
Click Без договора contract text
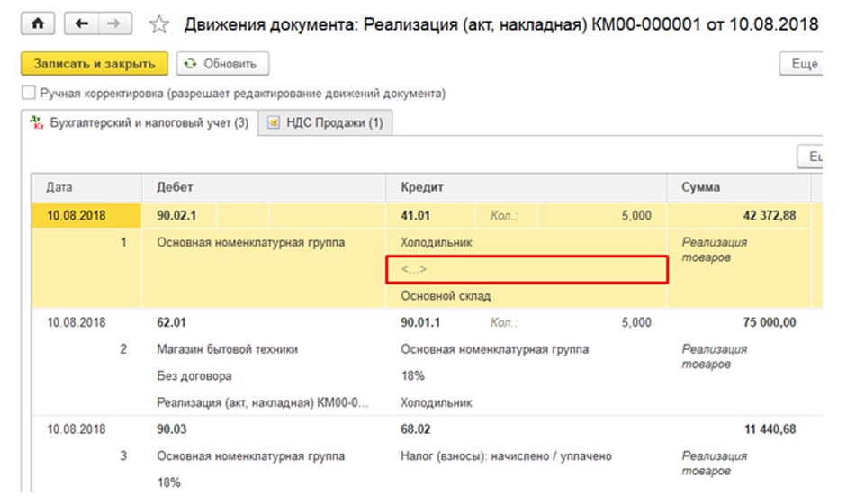point(194,375)
